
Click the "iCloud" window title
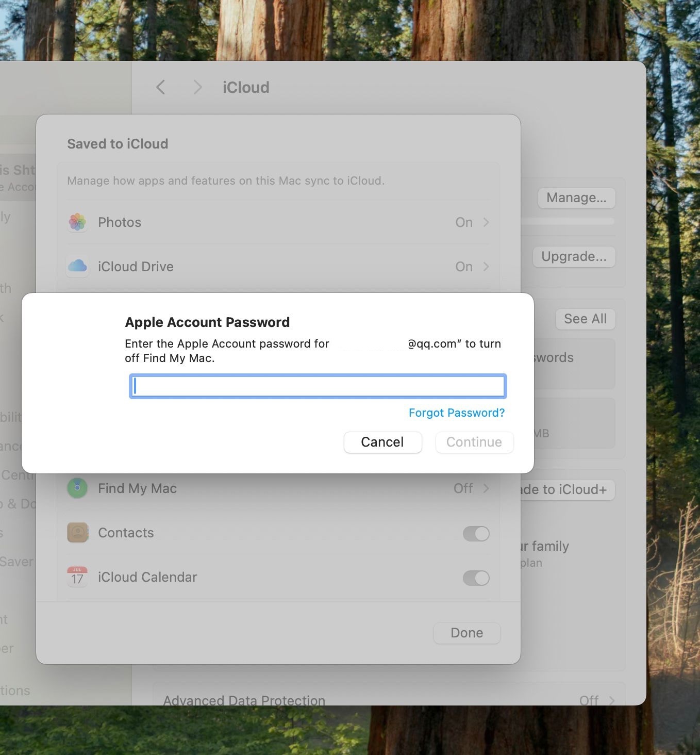tap(246, 87)
